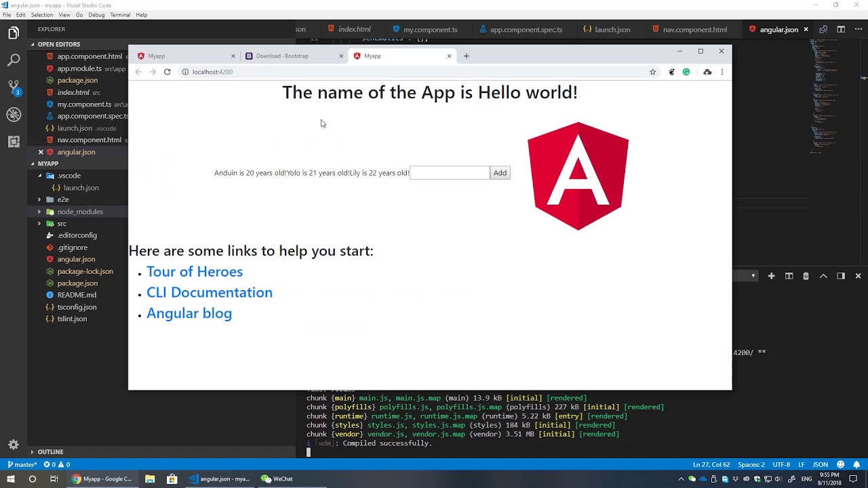The image size is (868, 488).
Task: Open the Extensions view in activity bar
Action: point(14,142)
